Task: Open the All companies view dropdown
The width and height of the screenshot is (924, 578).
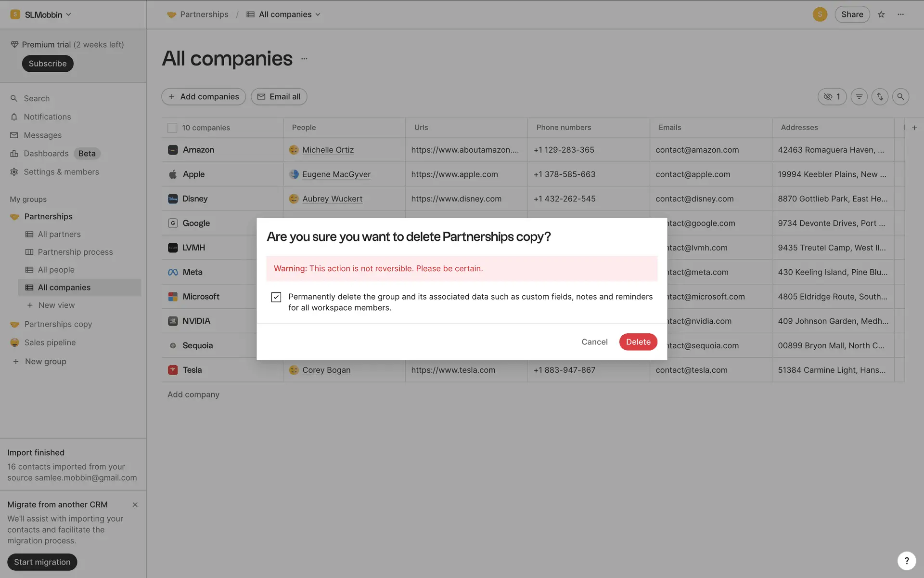Action: coord(284,14)
